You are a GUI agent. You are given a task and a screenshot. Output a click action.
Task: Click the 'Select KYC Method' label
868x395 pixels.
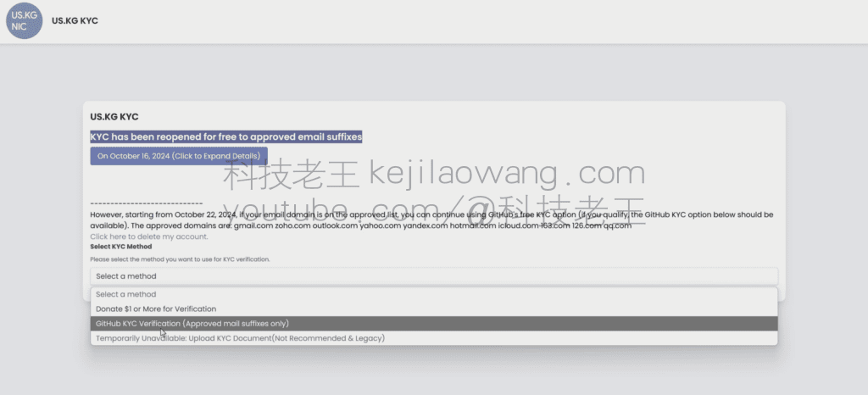click(120, 247)
